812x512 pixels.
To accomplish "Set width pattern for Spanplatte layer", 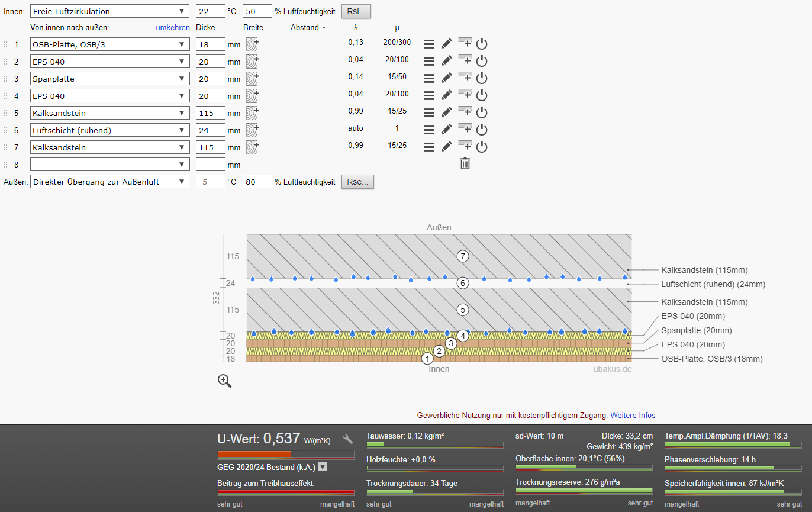I will 252,79.
